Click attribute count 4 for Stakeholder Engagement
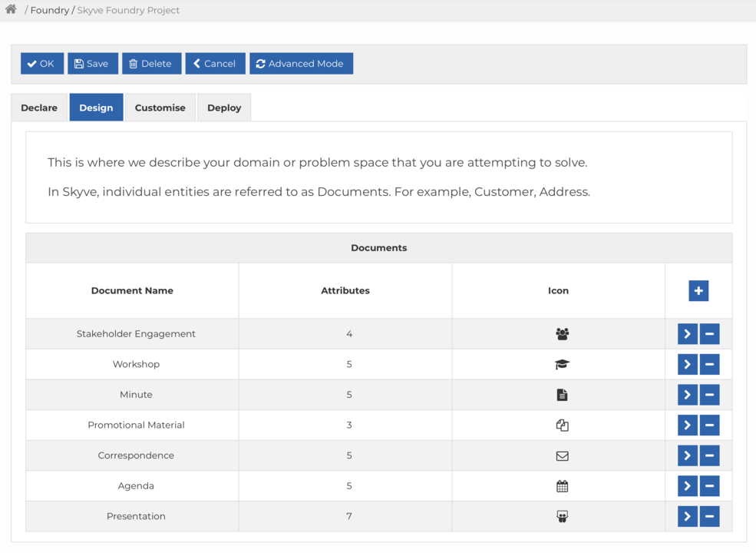 [349, 334]
